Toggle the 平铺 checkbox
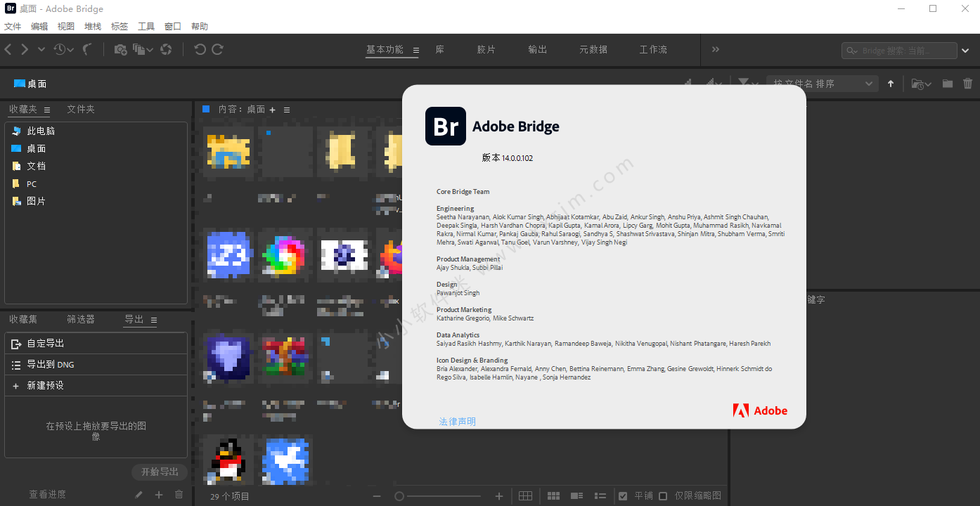 click(623, 496)
